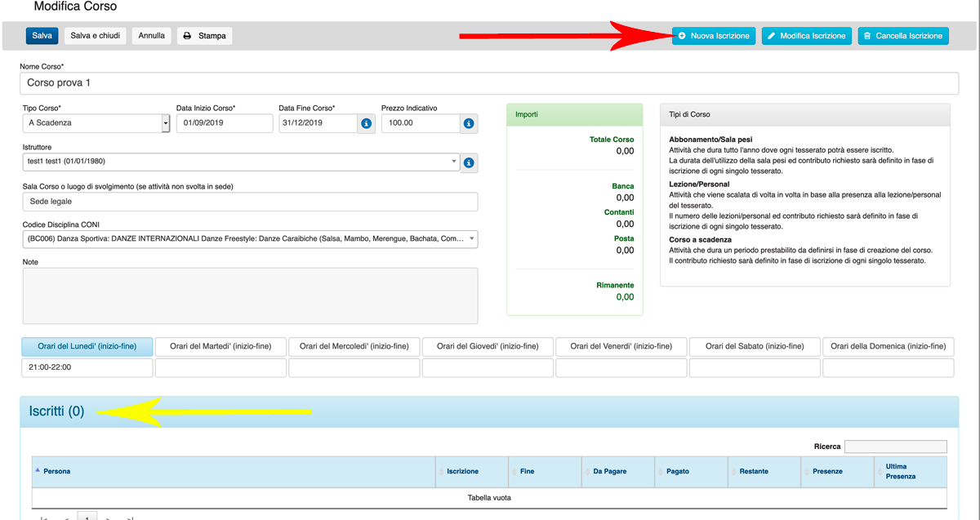The width and height of the screenshot is (980, 520).
Task: Click the Nome Corso input field
Action: click(x=488, y=83)
